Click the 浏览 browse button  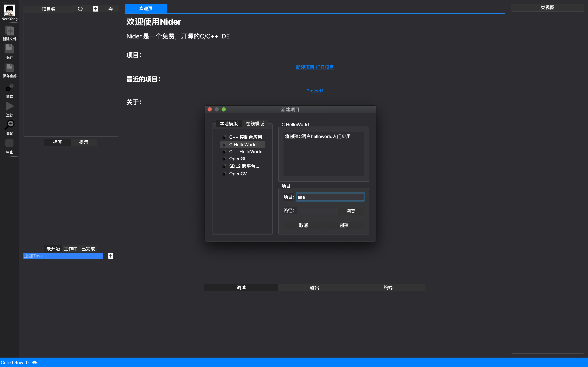point(351,211)
